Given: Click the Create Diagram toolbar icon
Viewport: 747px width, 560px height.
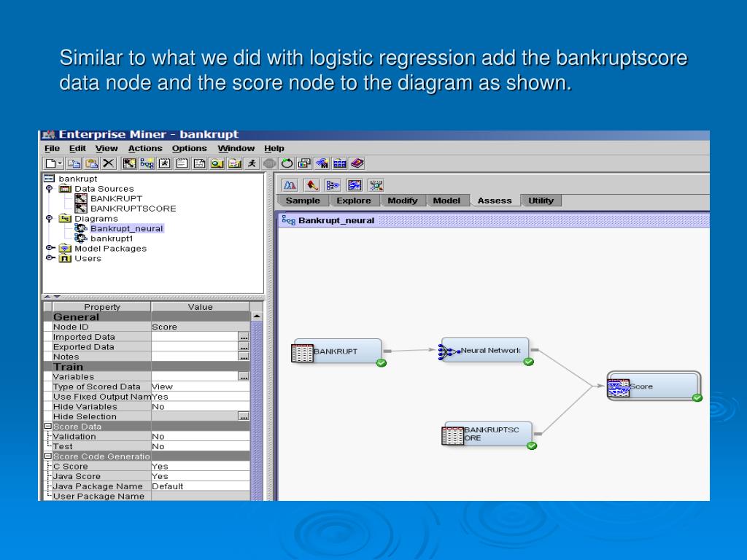Looking at the screenshot, I should point(147,163).
